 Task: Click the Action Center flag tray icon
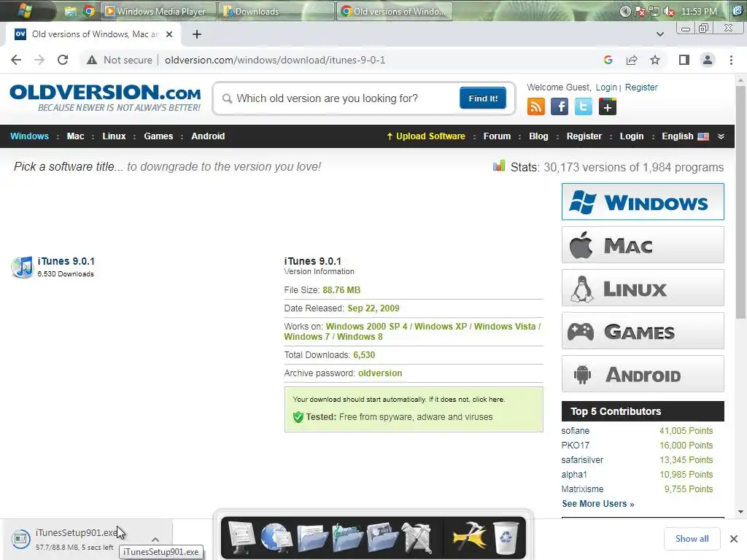point(639,12)
